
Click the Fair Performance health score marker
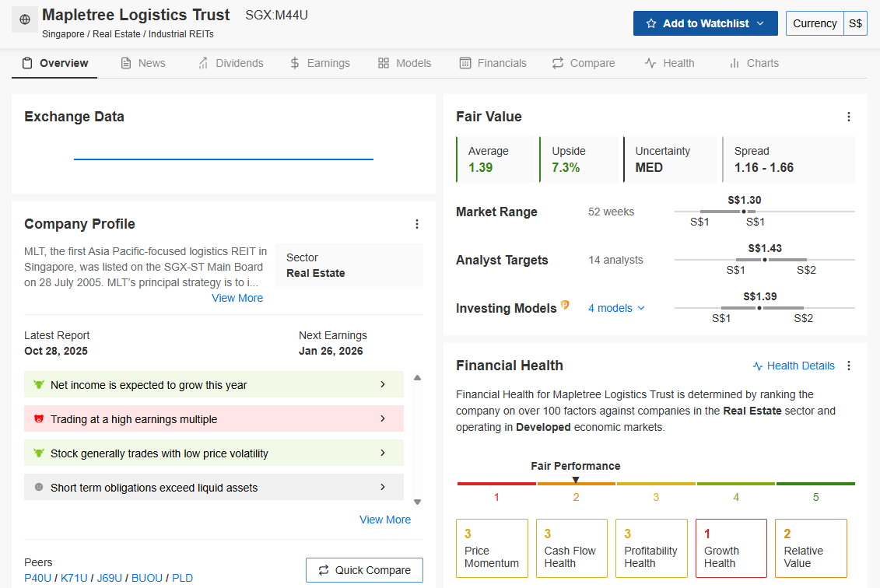(x=576, y=480)
